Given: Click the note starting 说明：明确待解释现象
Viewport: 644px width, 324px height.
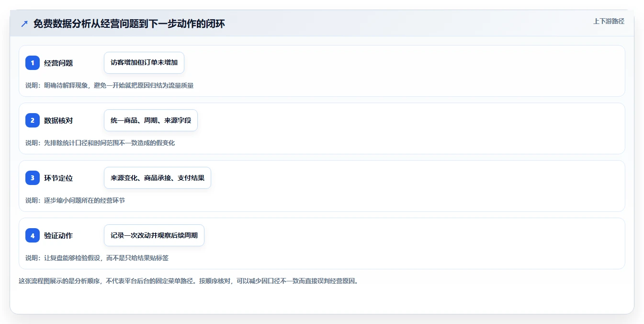Looking at the screenshot, I should (x=110, y=85).
